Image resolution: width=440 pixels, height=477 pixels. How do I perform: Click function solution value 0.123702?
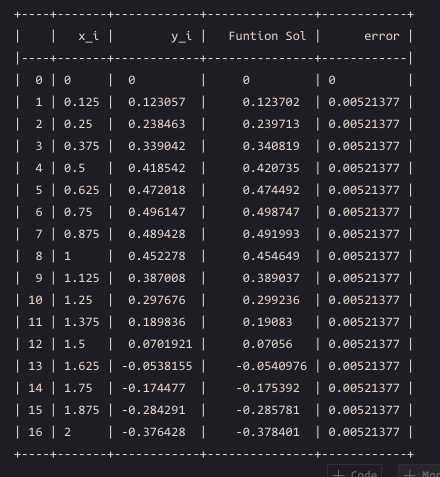point(271,102)
